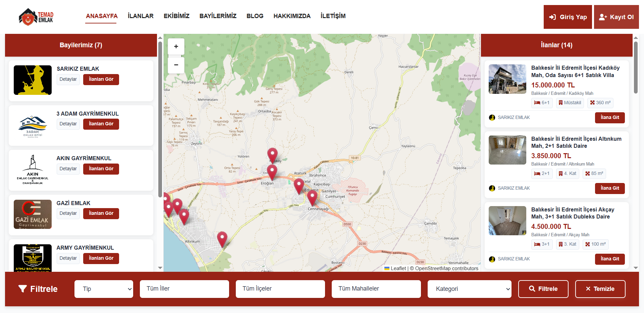
Task: Open the BLOG menu item
Action: click(255, 16)
